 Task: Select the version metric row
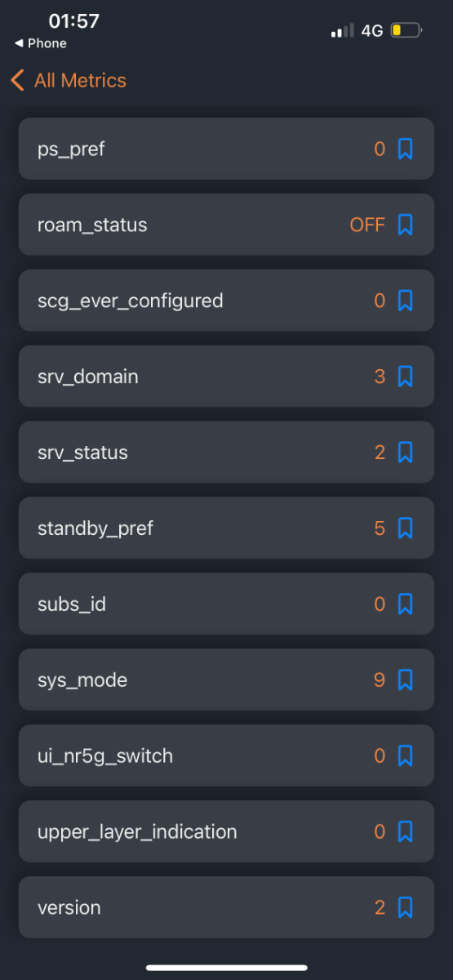226,907
